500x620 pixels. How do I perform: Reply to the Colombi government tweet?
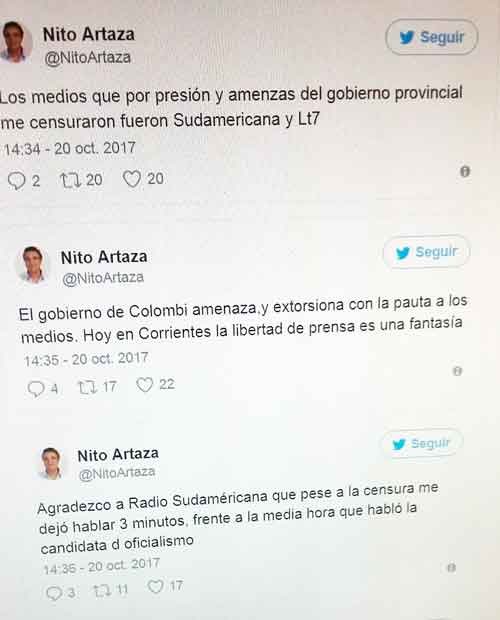point(36,388)
